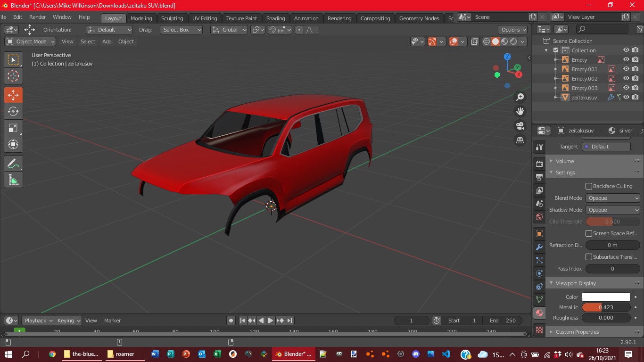The height and width of the screenshot is (362, 644).
Task: Expand the Volume panel
Action: pos(565,161)
